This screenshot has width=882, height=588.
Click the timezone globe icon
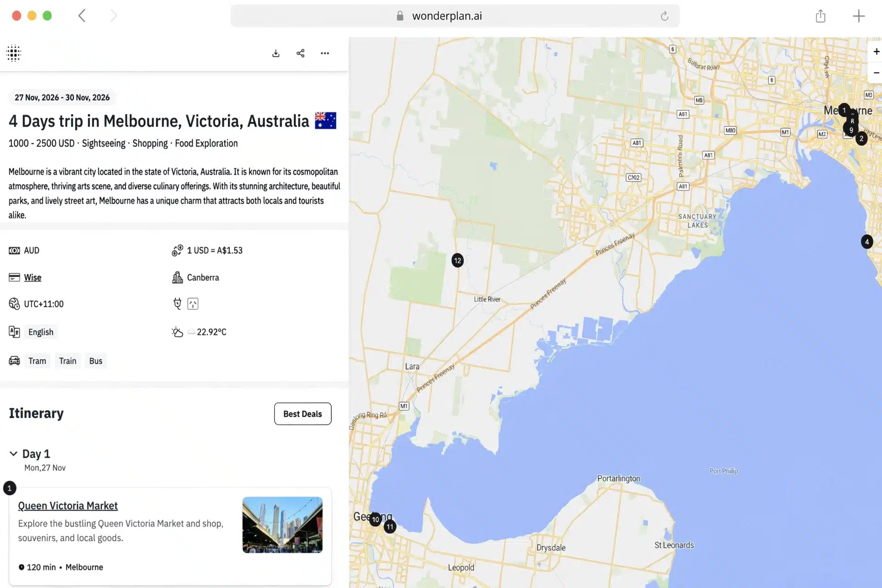[x=14, y=304]
